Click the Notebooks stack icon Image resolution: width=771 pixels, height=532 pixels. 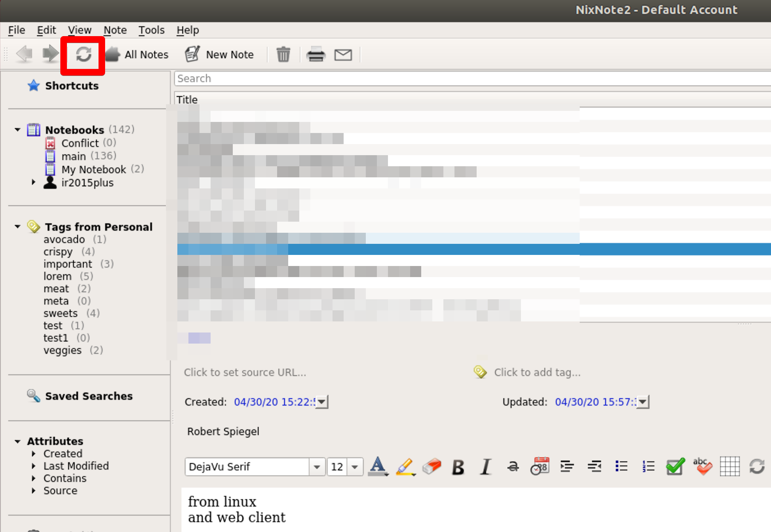[34, 130]
